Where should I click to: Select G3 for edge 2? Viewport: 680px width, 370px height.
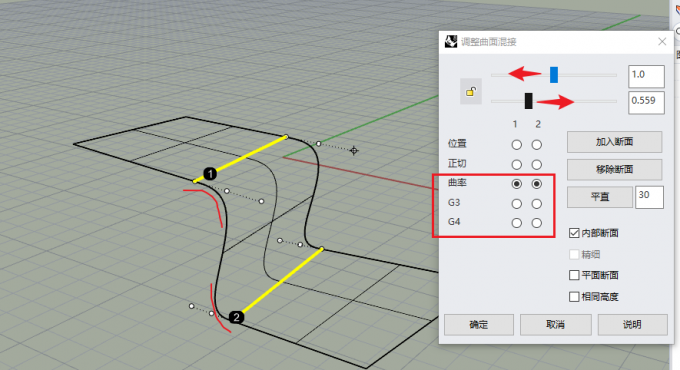536,203
